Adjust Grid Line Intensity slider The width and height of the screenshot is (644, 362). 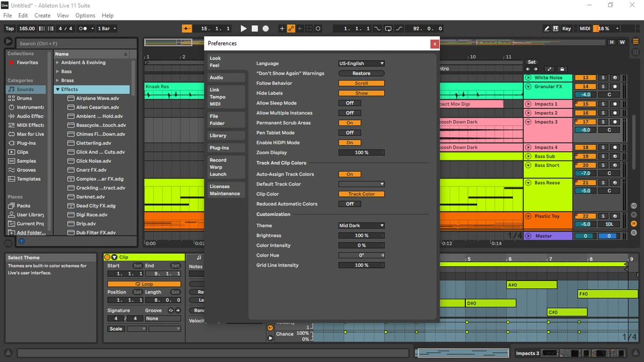[362, 265]
